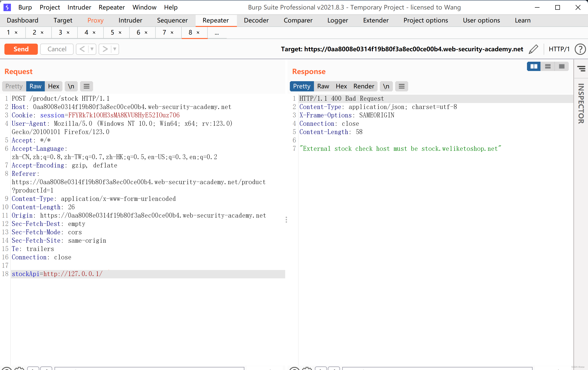Select the combined tabbed layout icon
The width and height of the screenshot is (588, 370).
pos(562,66)
